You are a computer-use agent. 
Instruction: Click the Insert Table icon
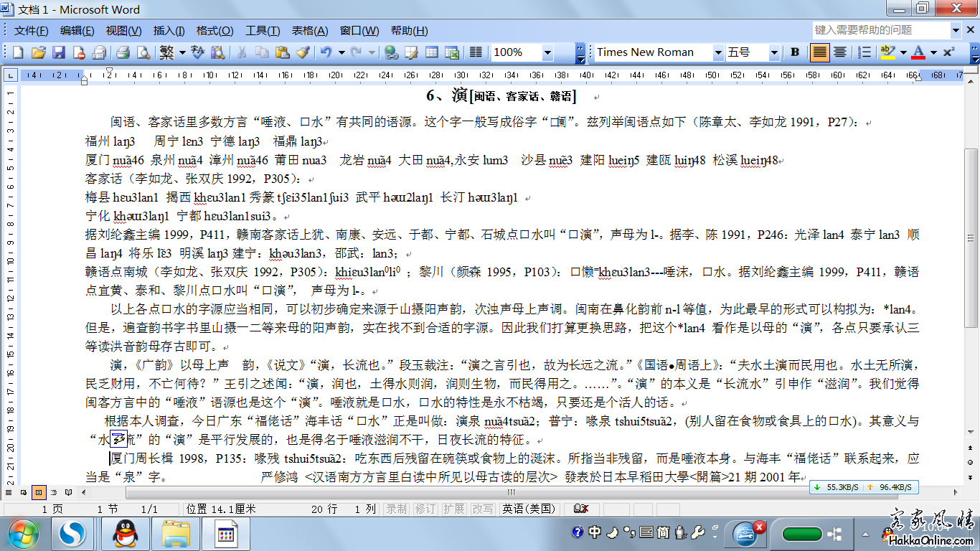[432, 52]
